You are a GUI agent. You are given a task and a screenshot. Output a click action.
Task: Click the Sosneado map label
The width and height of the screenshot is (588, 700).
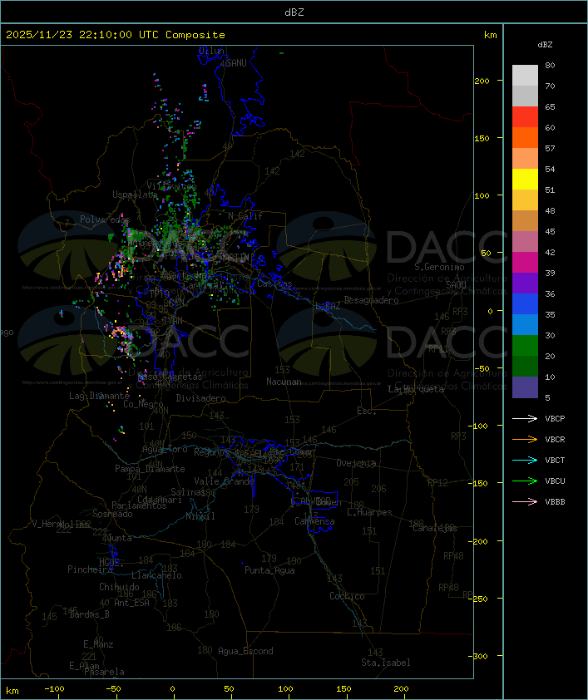click(x=112, y=514)
